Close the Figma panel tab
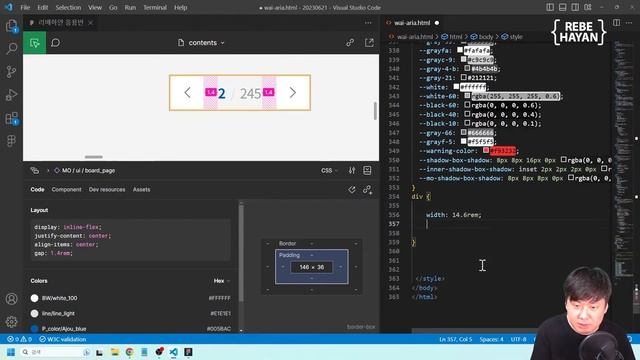This screenshot has width=640, height=360. click(91, 23)
